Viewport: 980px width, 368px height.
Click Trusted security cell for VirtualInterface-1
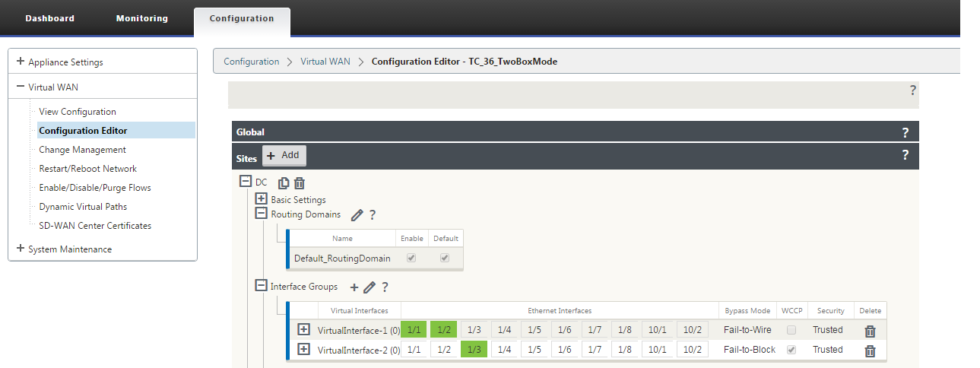coord(828,330)
